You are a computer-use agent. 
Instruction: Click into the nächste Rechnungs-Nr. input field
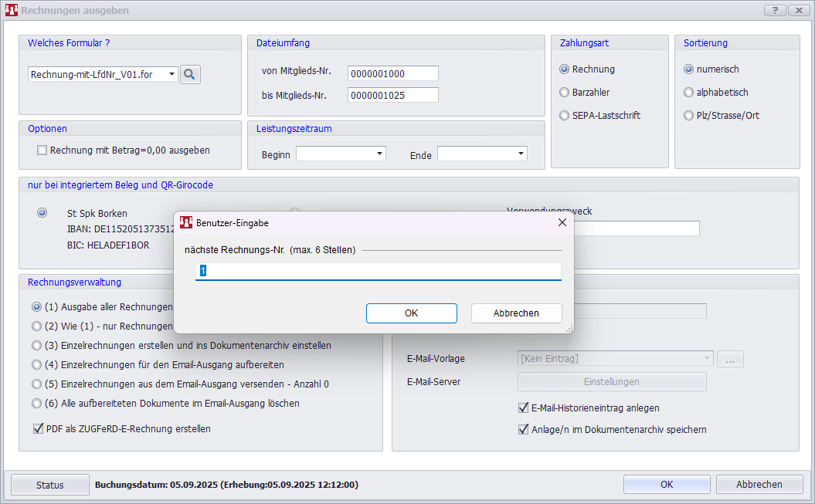[x=379, y=271]
